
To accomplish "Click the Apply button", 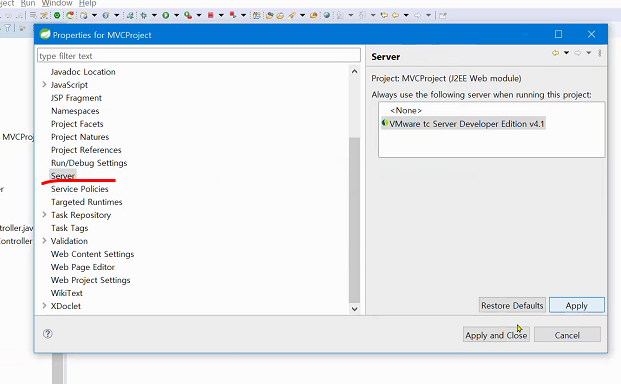I will pyautogui.click(x=577, y=305).
